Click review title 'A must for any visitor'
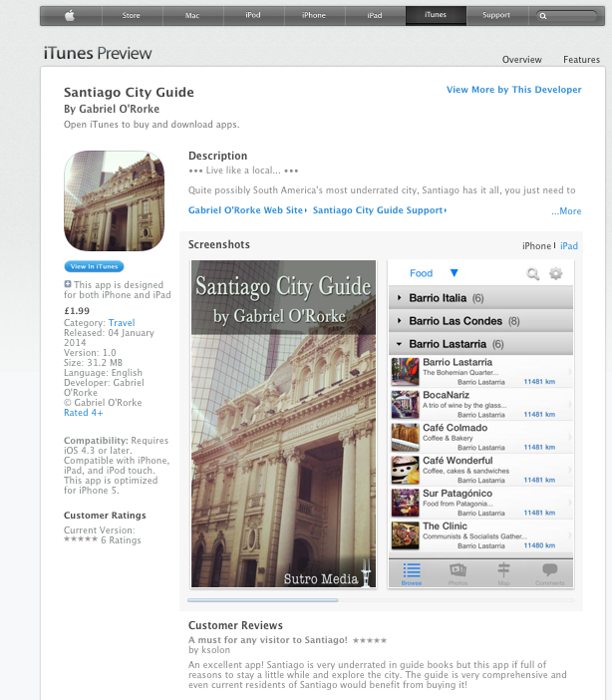Image resolution: width=612 pixels, height=700 pixels. point(268,640)
